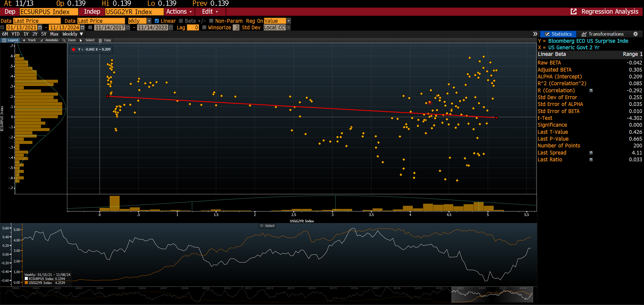The height and width of the screenshot is (305, 644).
Task: Click the red diamond in regression legend
Action: pos(74,50)
